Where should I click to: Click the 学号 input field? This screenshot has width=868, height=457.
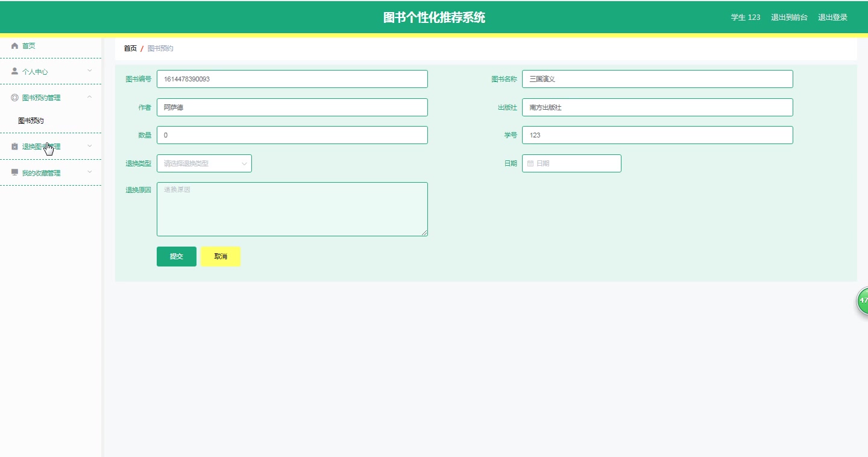(x=658, y=135)
